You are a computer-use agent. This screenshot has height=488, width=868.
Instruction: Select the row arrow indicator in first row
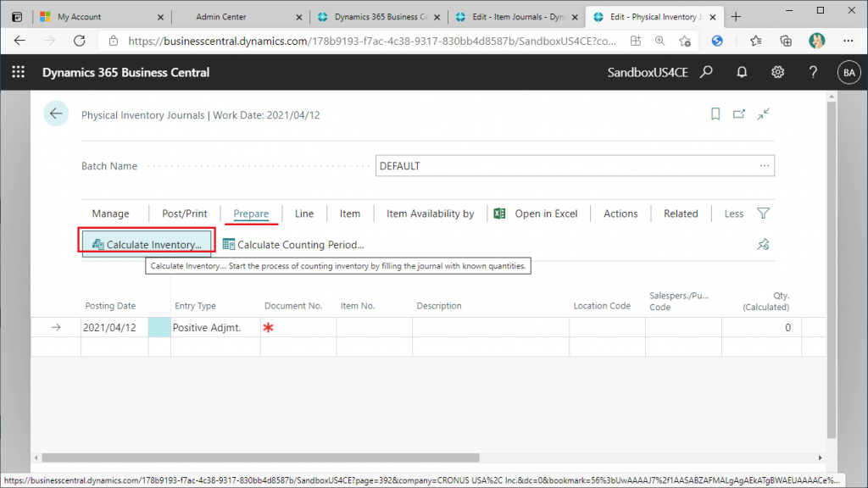pos(56,327)
